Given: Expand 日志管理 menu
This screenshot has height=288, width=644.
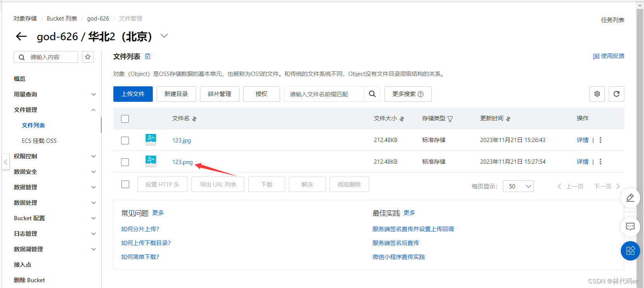Looking at the screenshot, I should coord(93,234).
